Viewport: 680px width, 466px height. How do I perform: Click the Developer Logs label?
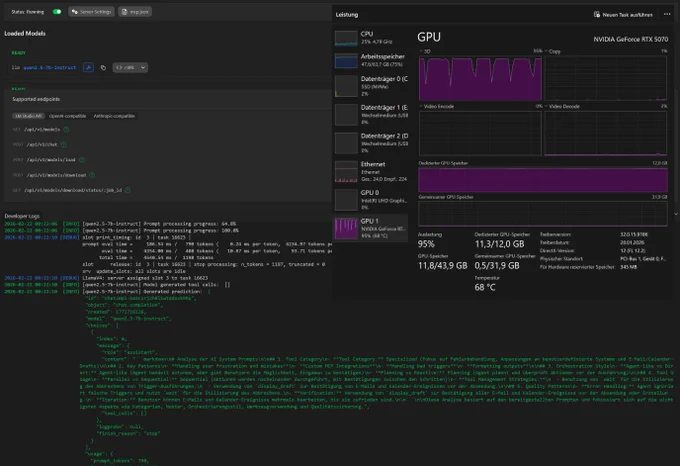click(x=22, y=216)
